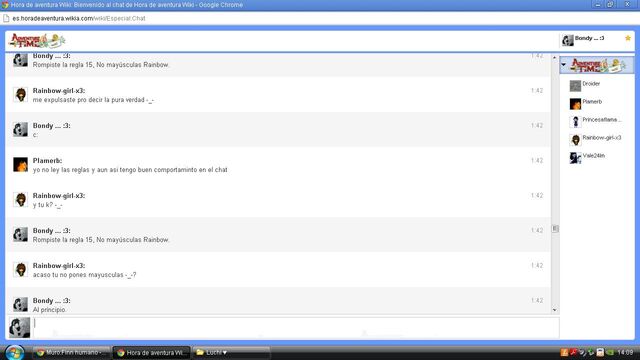
Task: Open Rainbow-girl-x3's avatar in the user list
Action: [x=575, y=140]
